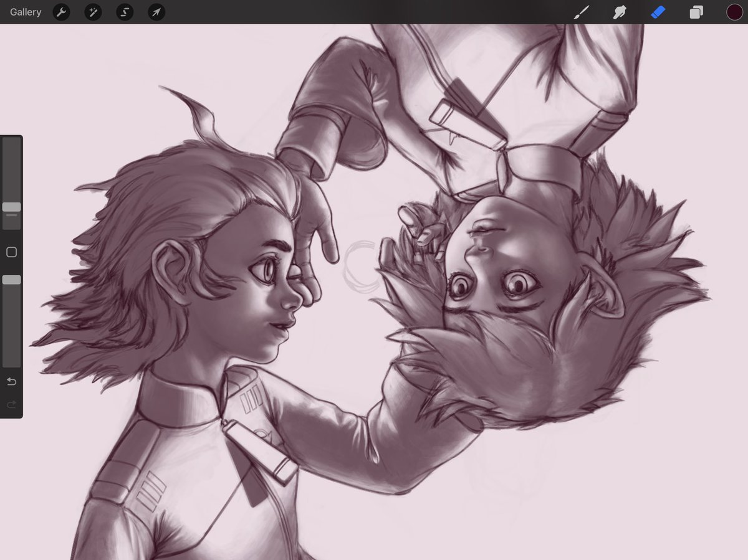Open the Actions wrench menu
This screenshot has height=560, width=748.
pyautogui.click(x=61, y=12)
